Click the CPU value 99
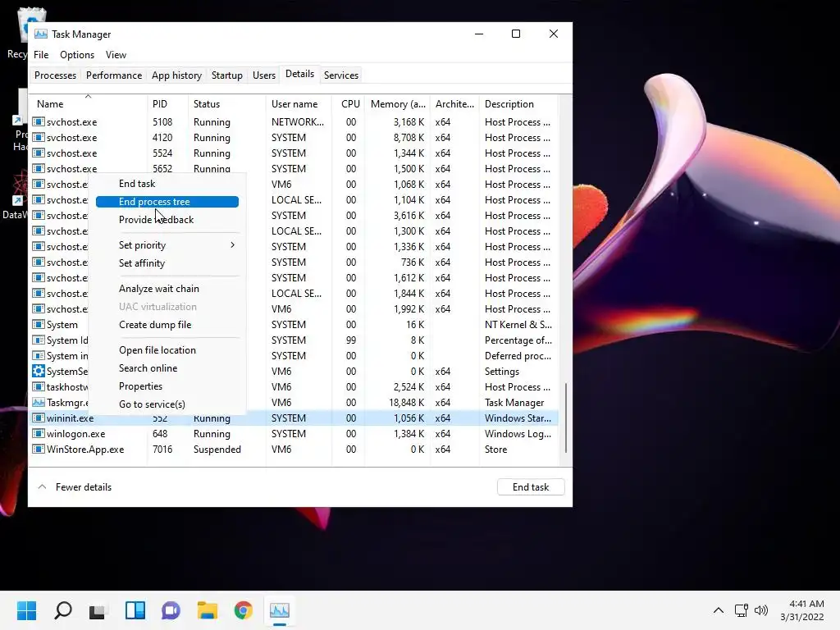 351,340
